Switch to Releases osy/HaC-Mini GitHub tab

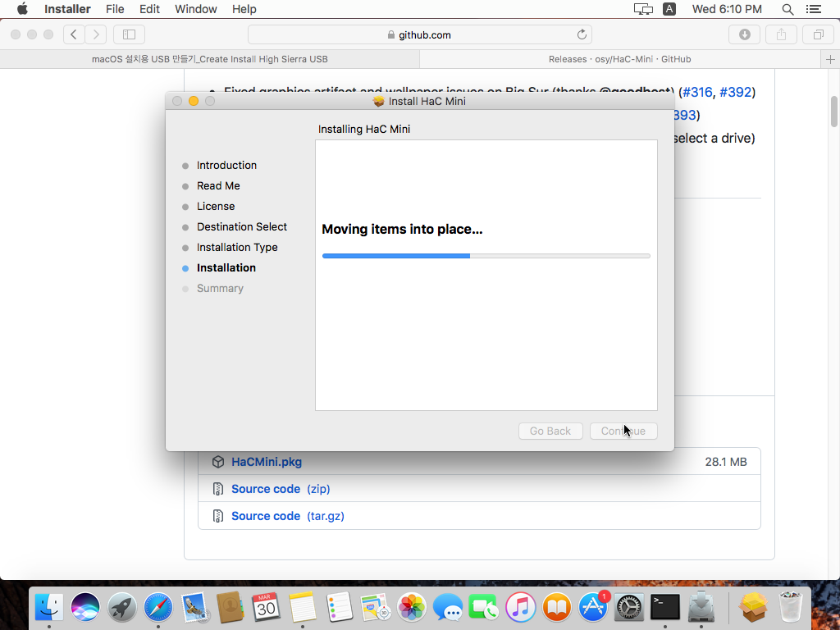(x=620, y=59)
